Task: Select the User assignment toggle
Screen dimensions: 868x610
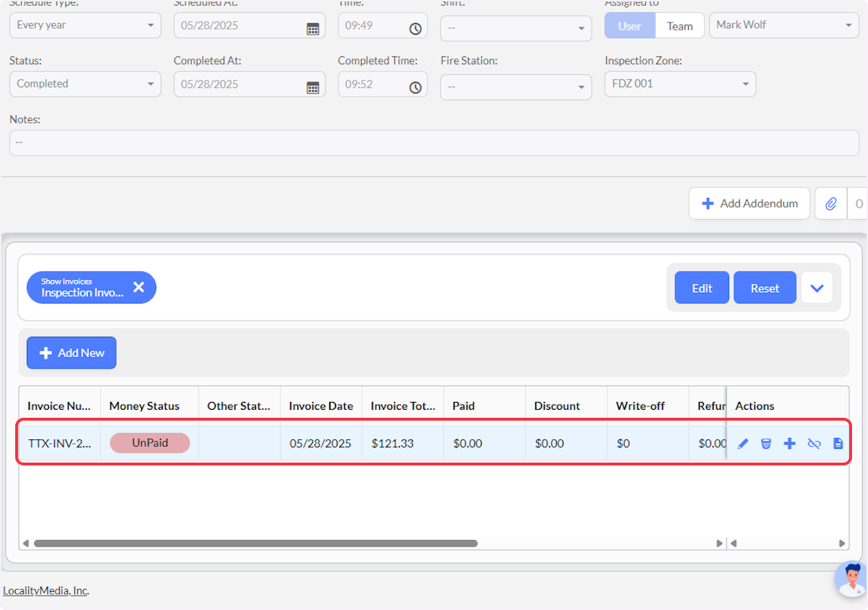Action: 630,26
